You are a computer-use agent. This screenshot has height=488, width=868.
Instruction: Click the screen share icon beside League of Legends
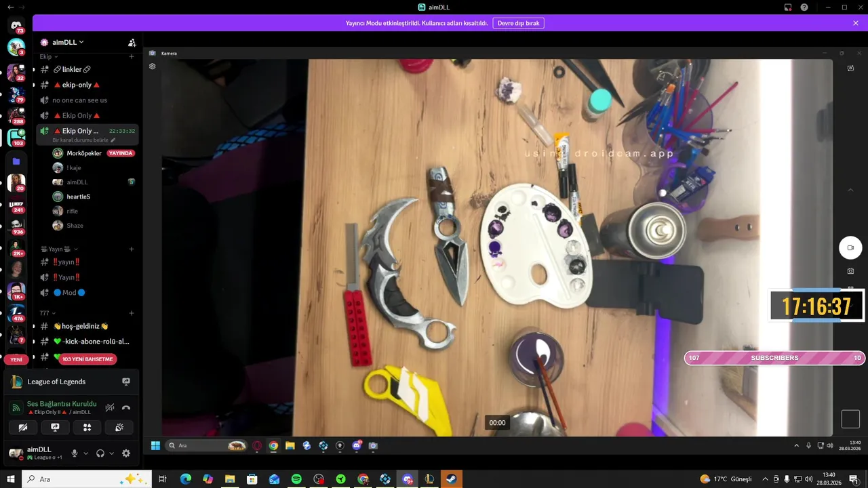tap(126, 382)
